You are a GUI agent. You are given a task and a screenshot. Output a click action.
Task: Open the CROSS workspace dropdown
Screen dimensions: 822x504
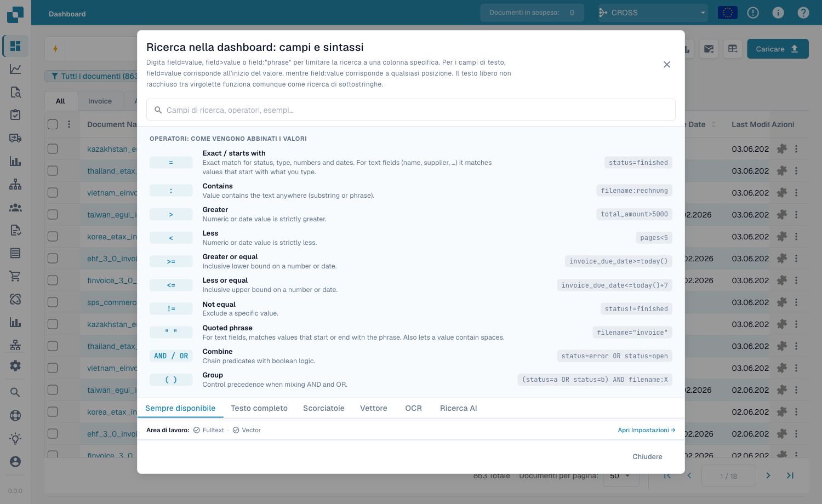653,13
